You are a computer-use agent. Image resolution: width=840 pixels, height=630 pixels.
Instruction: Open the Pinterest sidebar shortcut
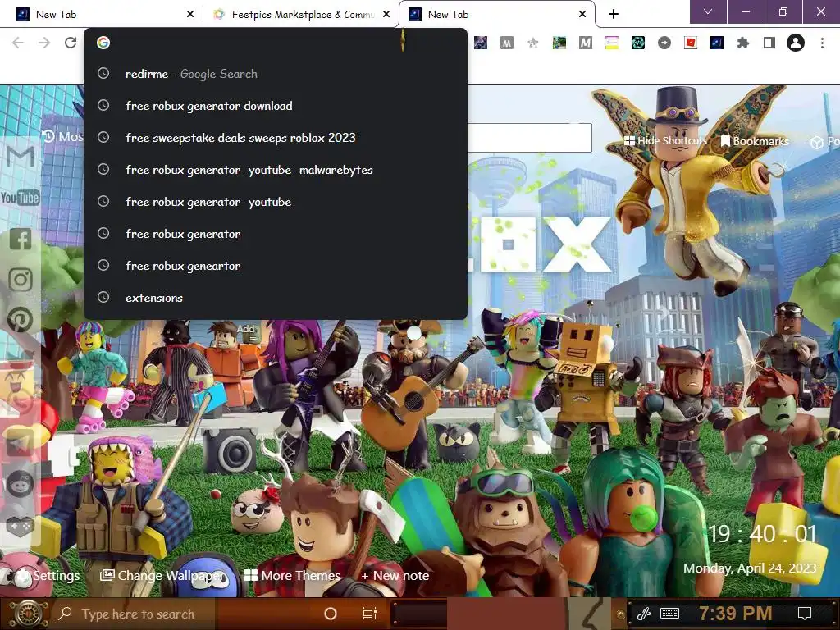pyautogui.click(x=21, y=320)
